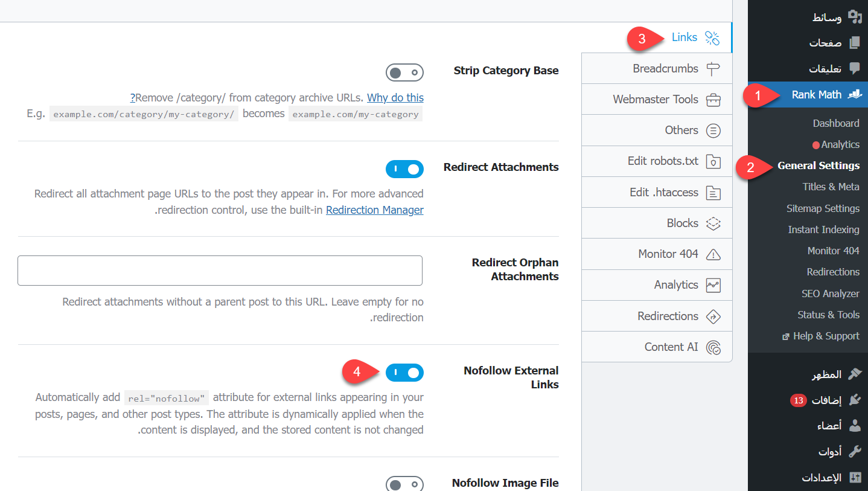Image resolution: width=868 pixels, height=491 pixels.
Task: Click the Redirect Orphan Attachments URL field
Action: [220, 271]
